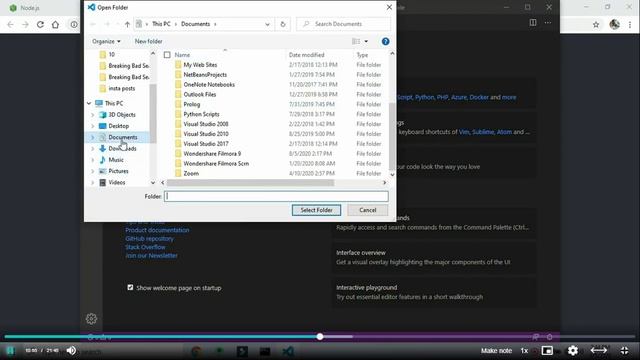The image size is (640, 360).
Task: Select Visual Studio 2017 folder
Action: (206, 144)
